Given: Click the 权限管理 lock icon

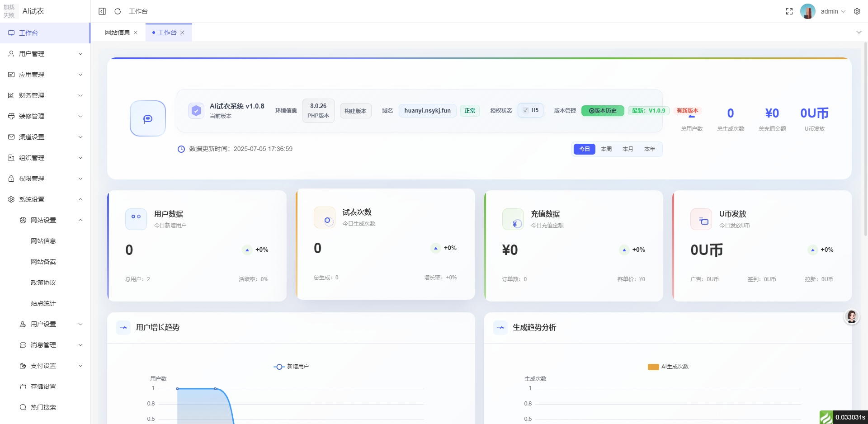Looking at the screenshot, I should coord(11,179).
